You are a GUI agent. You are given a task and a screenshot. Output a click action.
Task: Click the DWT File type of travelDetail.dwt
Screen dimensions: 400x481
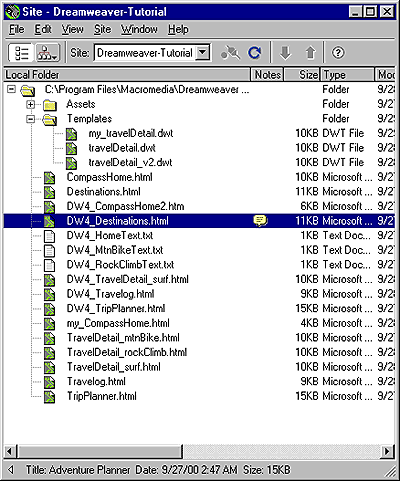coord(343,148)
